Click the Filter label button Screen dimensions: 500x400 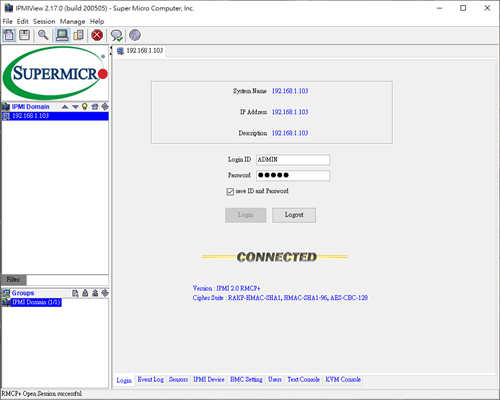13,280
